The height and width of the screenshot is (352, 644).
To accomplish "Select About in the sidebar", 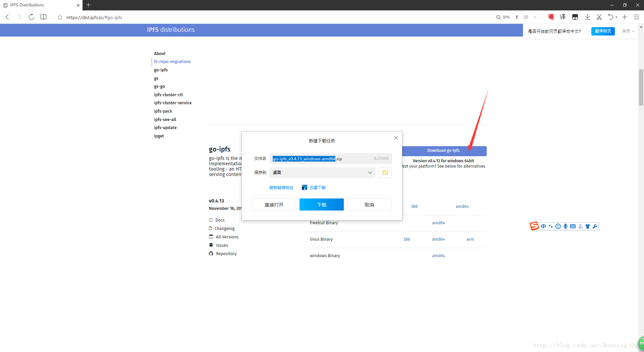I will (x=160, y=54).
